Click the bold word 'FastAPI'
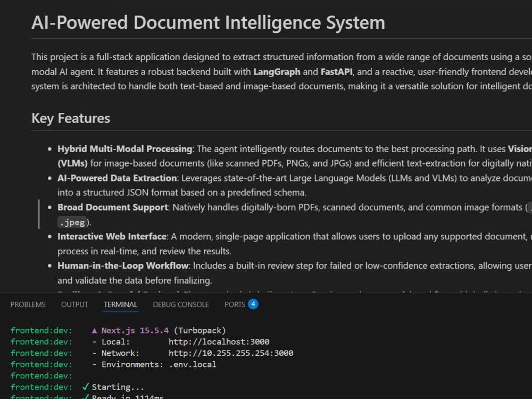Screen dimensions: 532x399 point(337,72)
